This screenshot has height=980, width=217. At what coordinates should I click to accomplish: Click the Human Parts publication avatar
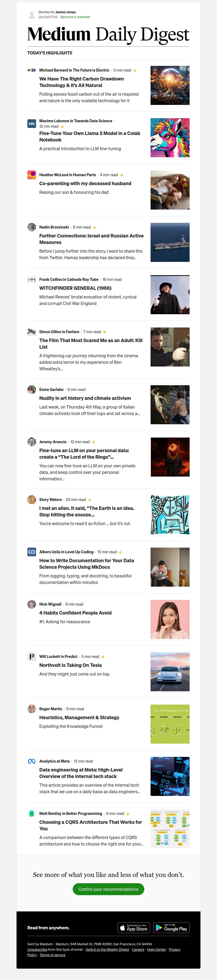click(x=31, y=175)
